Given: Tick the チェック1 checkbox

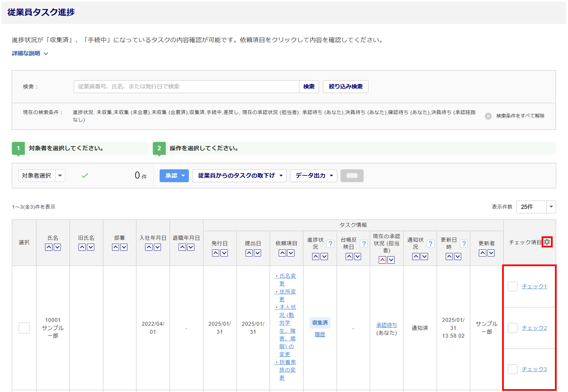Looking at the screenshot, I should [513, 286].
